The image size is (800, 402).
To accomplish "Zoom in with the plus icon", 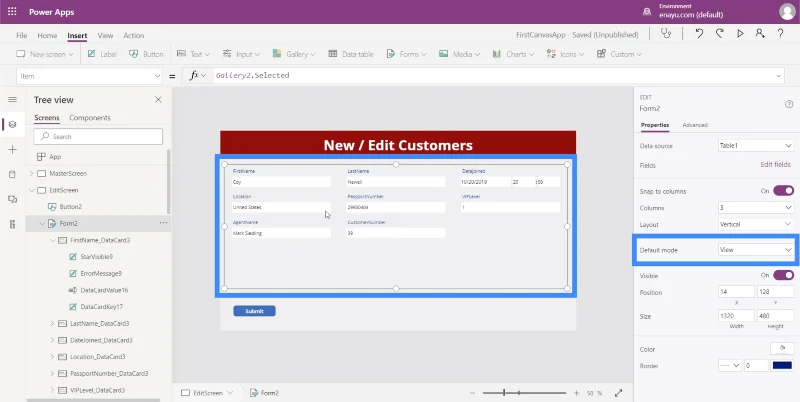I will (577, 393).
